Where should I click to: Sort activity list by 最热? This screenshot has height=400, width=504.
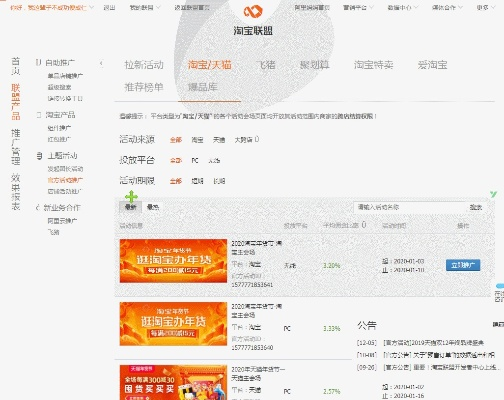click(153, 207)
